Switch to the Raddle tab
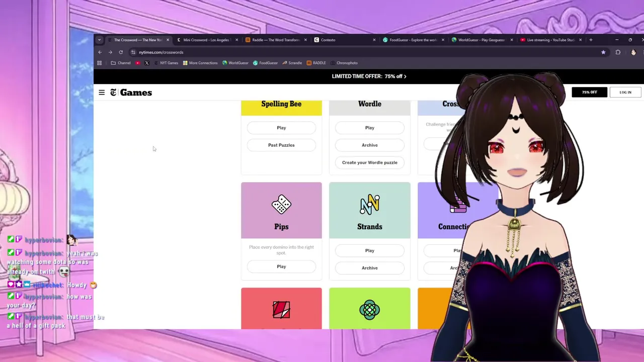This screenshot has width=644, height=362. 275,40
